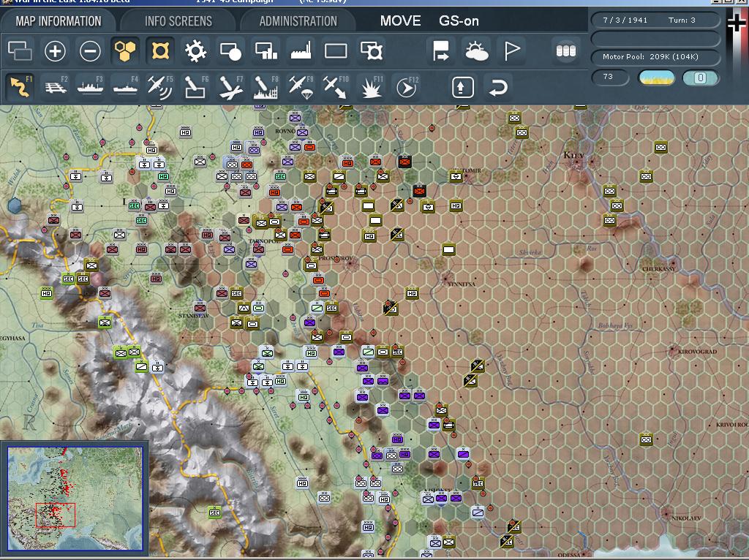Click the rectangle with bar chart icon

[x=266, y=50]
